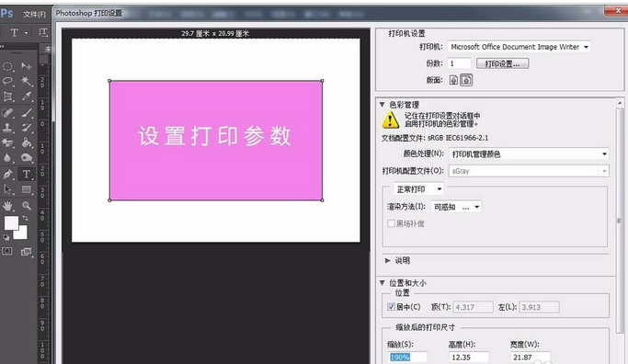Select the Crop tool
628x364 pixels.
[7, 97]
